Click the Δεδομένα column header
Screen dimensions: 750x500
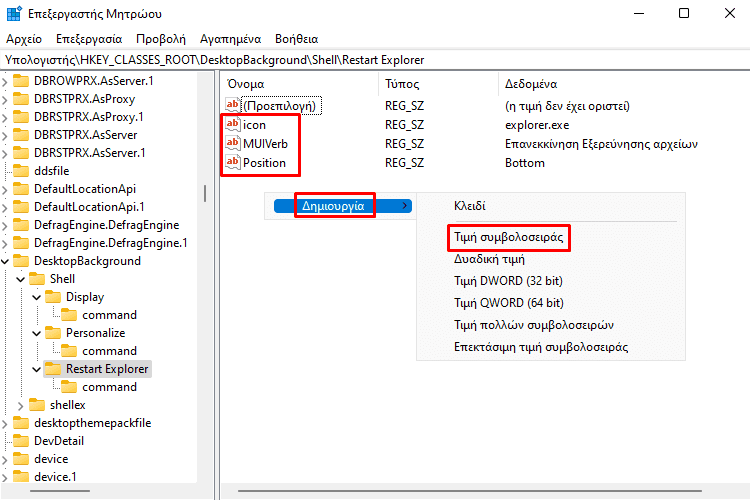[x=624, y=84]
